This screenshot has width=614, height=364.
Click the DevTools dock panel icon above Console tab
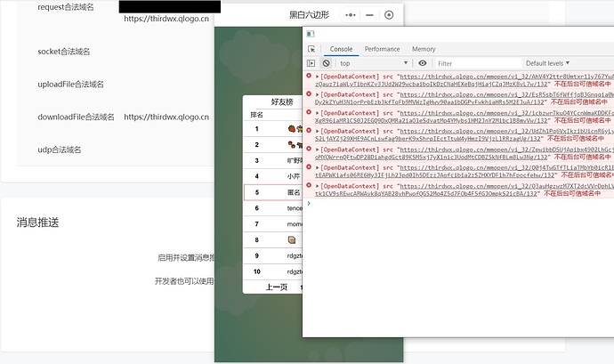[311, 34]
